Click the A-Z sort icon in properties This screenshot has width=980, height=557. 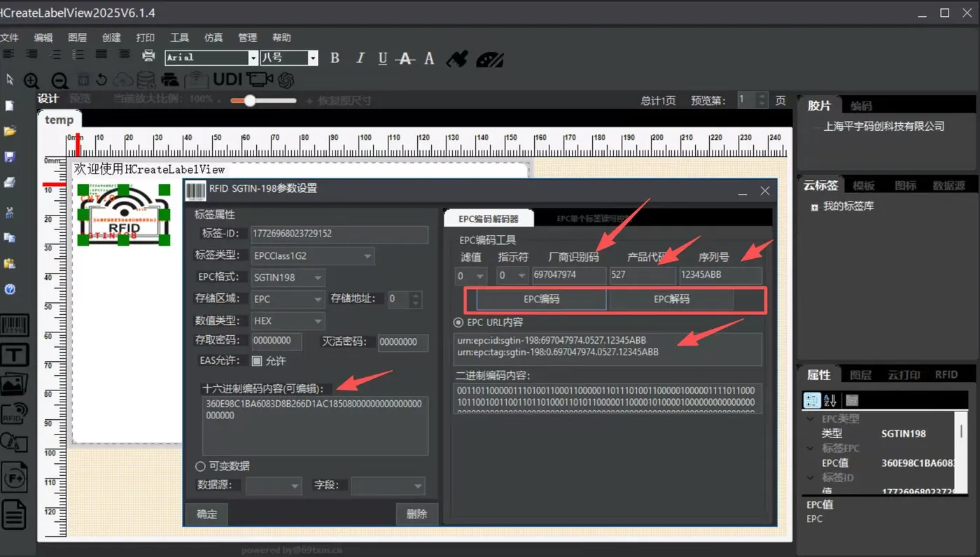tap(829, 400)
